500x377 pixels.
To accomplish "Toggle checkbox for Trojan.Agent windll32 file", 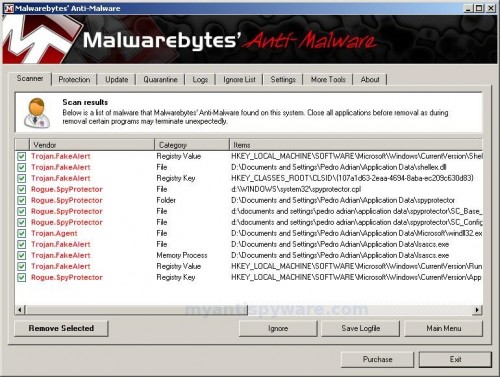I will point(22,233).
